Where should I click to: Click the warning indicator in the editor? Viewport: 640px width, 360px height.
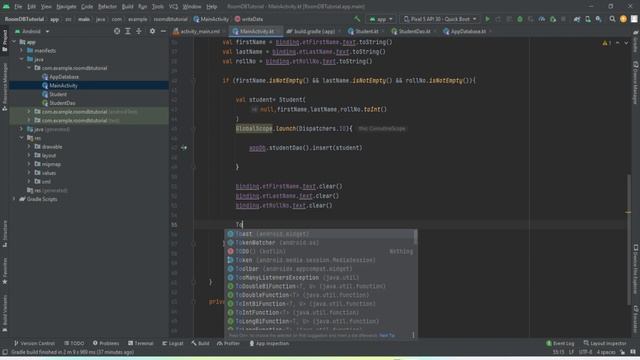[x=606, y=43]
